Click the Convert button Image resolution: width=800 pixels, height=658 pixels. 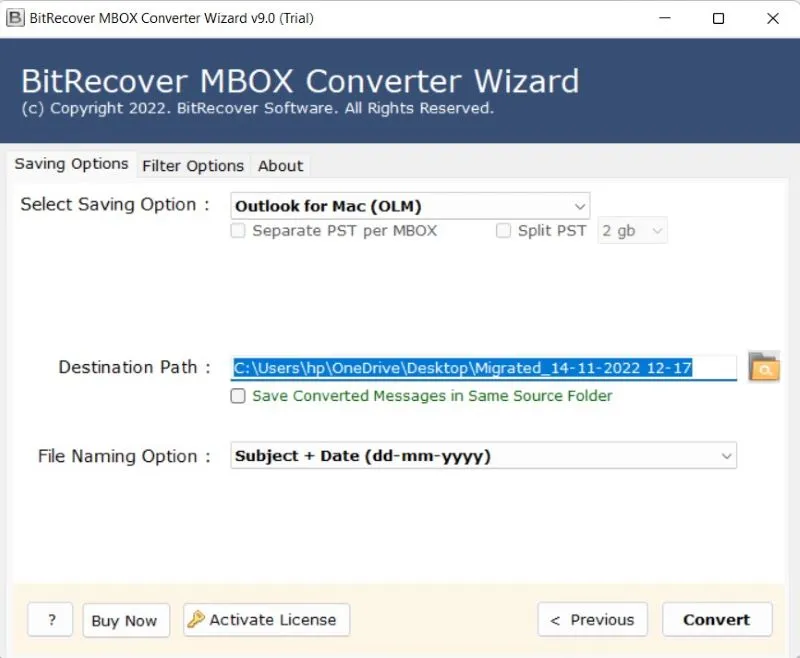coord(717,620)
